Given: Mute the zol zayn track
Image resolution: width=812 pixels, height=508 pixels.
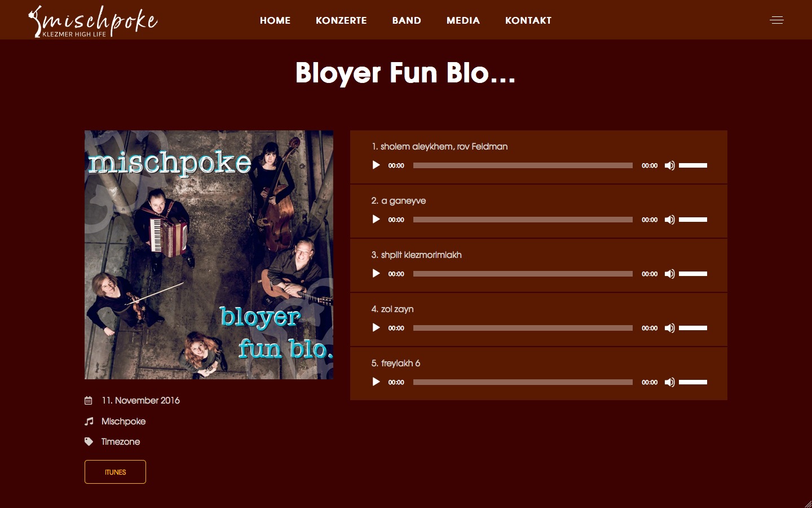Looking at the screenshot, I should [x=669, y=328].
